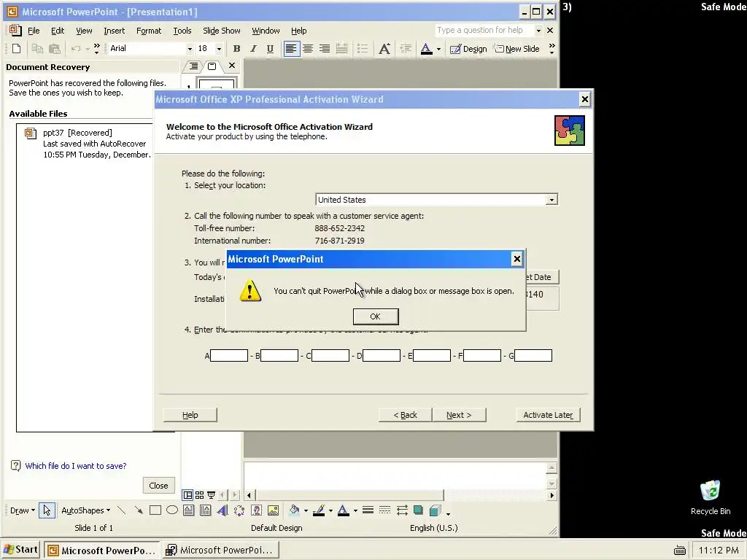The height and width of the screenshot is (560, 747).
Task: Open the Insert menu
Action: (115, 31)
